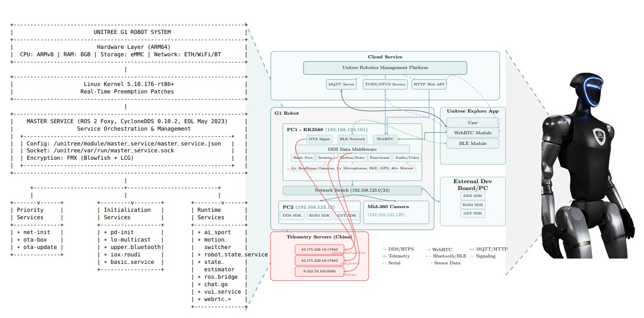The width and height of the screenshot is (644, 318).
Task: Select the GST SDK box in PC2
Action: (x=348, y=215)
